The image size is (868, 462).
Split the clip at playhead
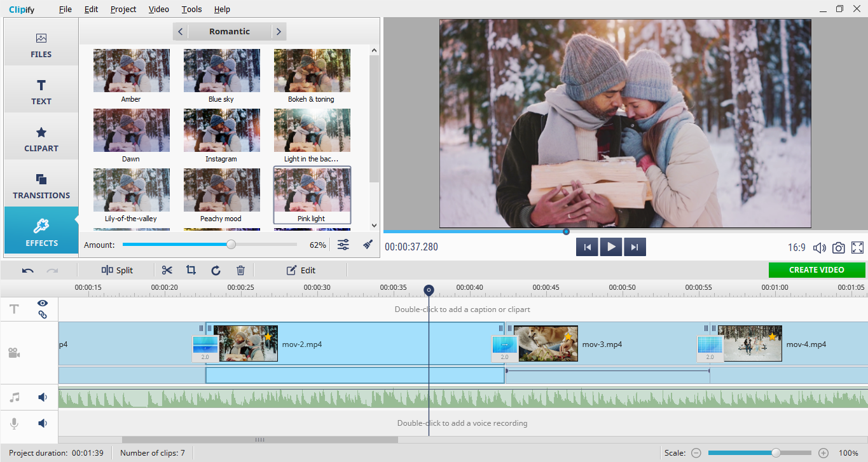tap(117, 270)
